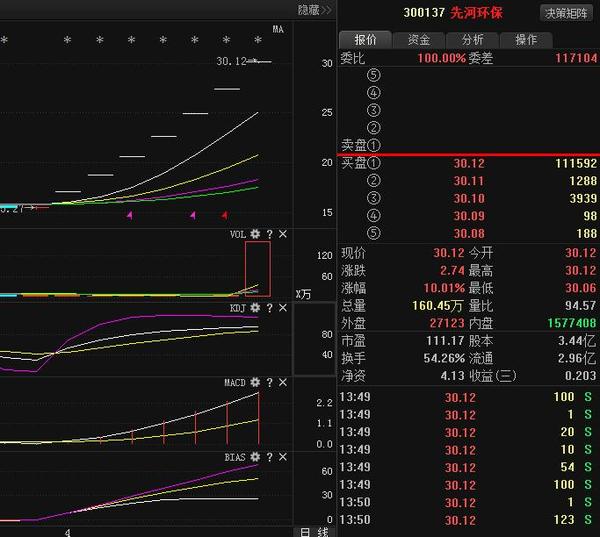Screen dimensions: 600x537
Task: Click the 收益(三) value 0.203
Action: click(580, 376)
